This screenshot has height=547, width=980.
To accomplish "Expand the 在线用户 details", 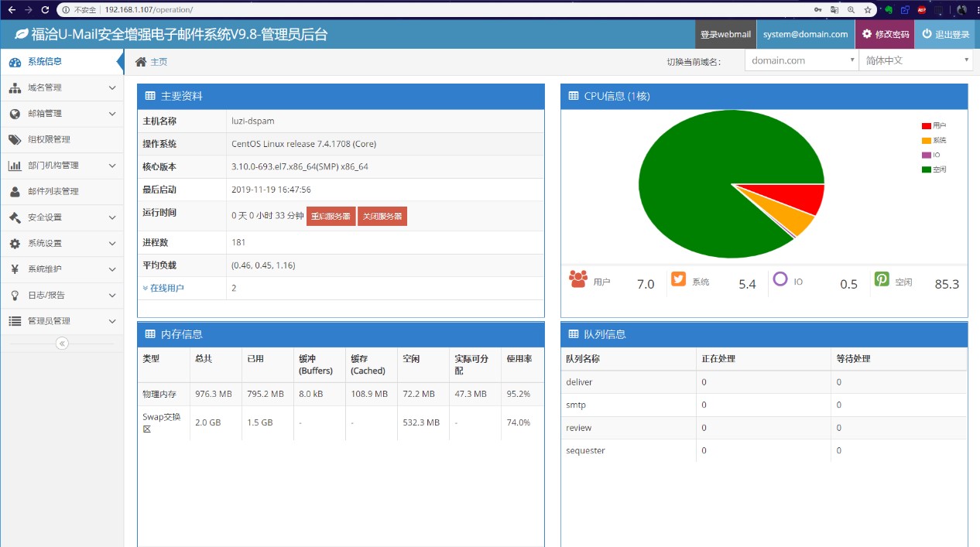I will pyautogui.click(x=168, y=288).
